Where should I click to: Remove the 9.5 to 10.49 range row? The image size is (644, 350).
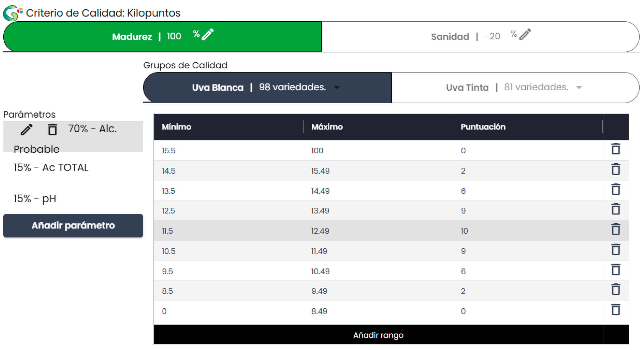click(x=615, y=270)
